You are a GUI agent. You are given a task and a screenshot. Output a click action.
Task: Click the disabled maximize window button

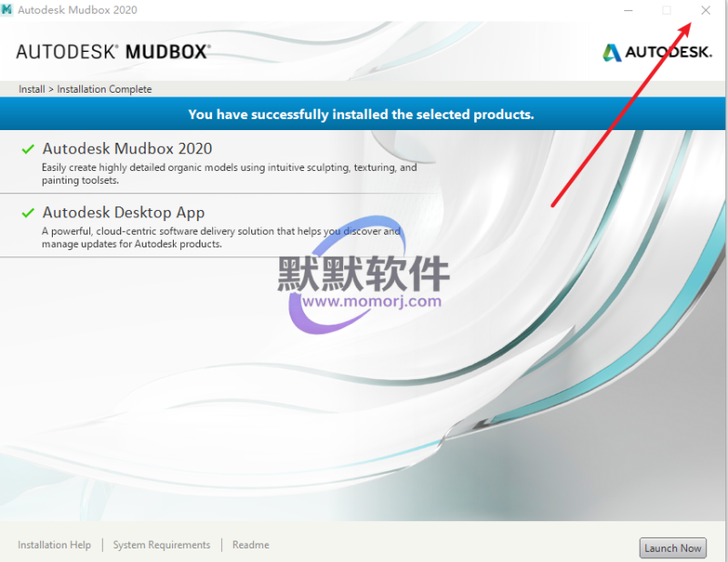tap(667, 10)
